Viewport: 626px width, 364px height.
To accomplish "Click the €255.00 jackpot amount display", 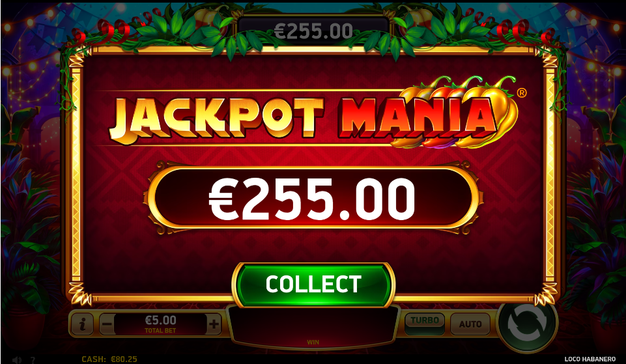I will (x=313, y=199).
